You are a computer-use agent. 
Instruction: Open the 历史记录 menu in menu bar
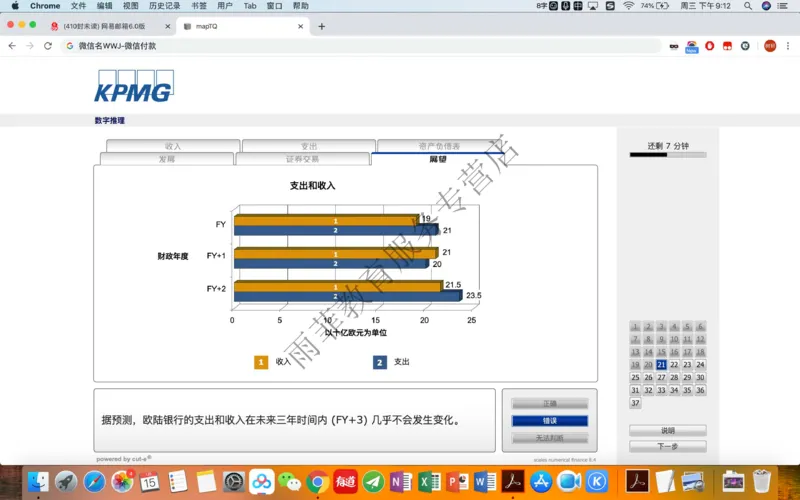(x=164, y=6)
